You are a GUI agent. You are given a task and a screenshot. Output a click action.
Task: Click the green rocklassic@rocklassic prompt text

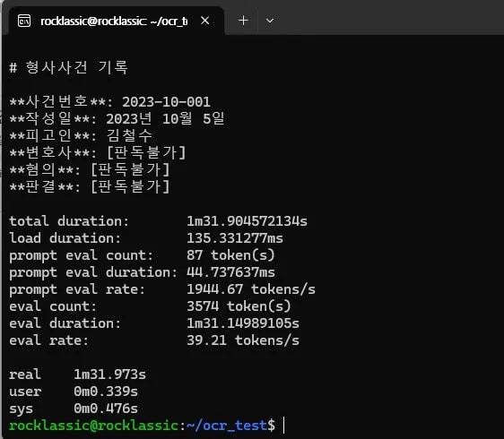coord(93,426)
